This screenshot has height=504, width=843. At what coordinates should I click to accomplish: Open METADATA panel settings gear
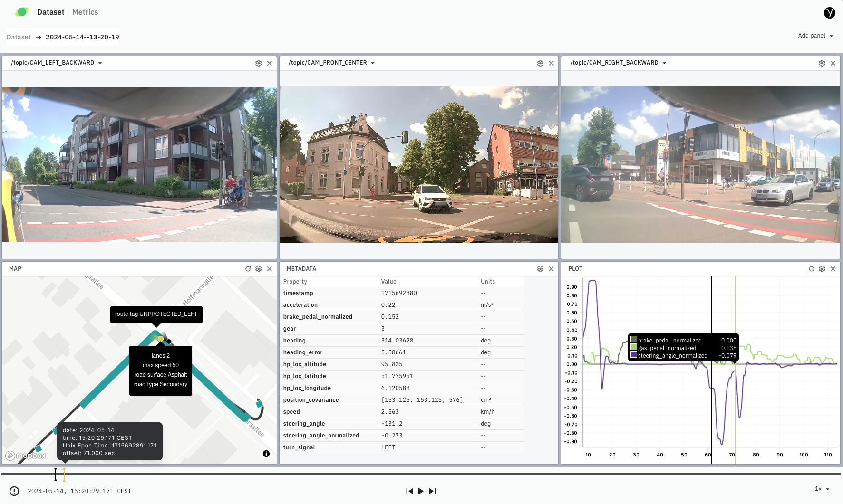tap(540, 269)
